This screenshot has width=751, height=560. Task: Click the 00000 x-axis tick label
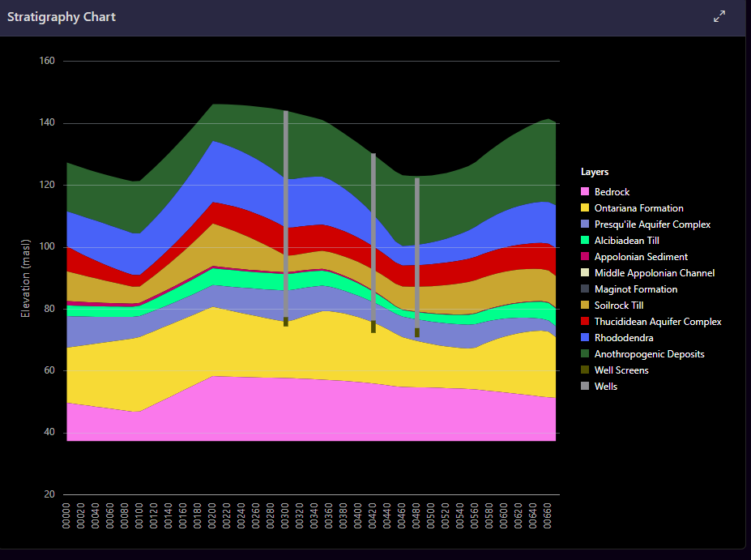click(x=66, y=515)
